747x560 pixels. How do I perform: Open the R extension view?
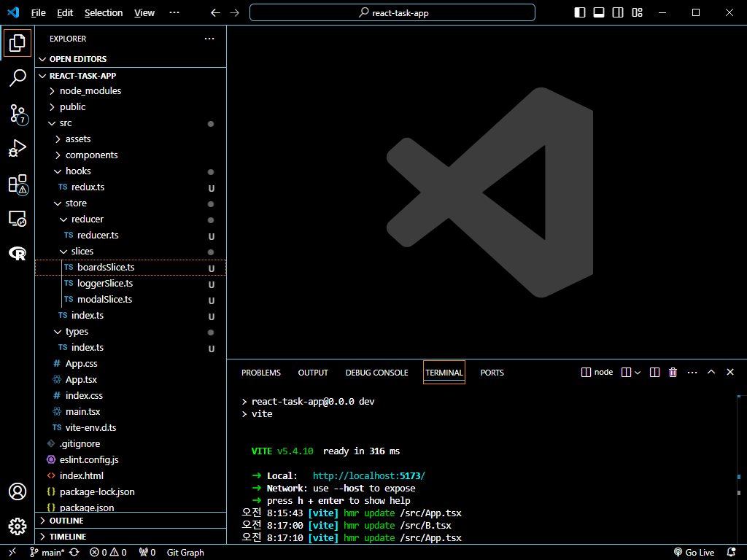coord(18,253)
